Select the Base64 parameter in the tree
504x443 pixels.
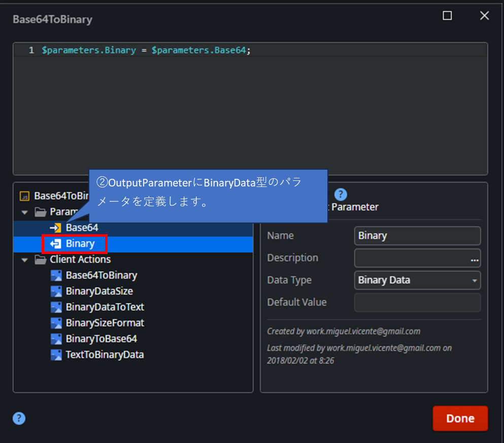pos(81,228)
